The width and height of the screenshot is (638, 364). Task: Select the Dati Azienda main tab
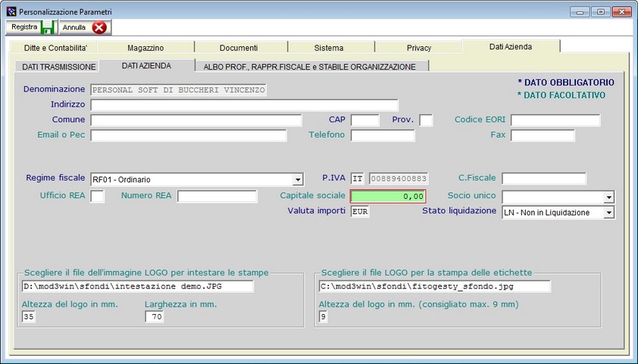tap(511, 46)
